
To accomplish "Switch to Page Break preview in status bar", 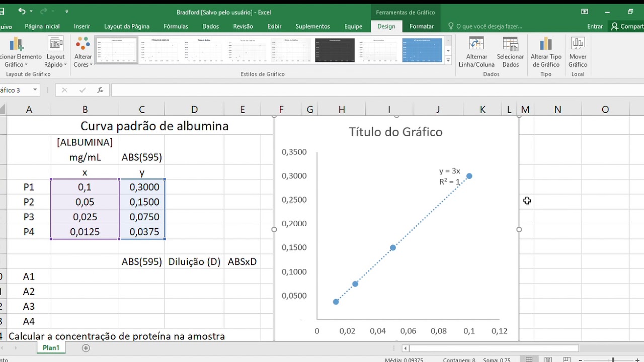I will click(x=566, y=359).
